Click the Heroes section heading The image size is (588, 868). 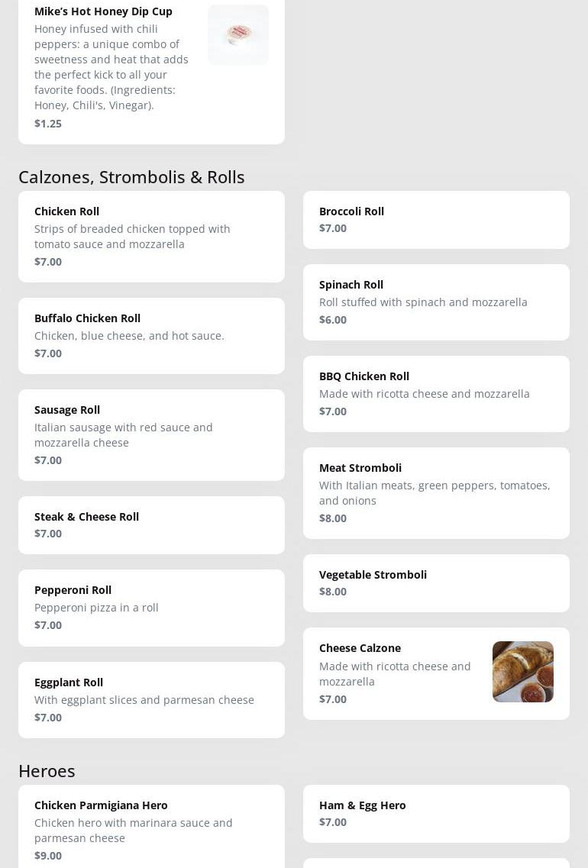click(47, 771)
